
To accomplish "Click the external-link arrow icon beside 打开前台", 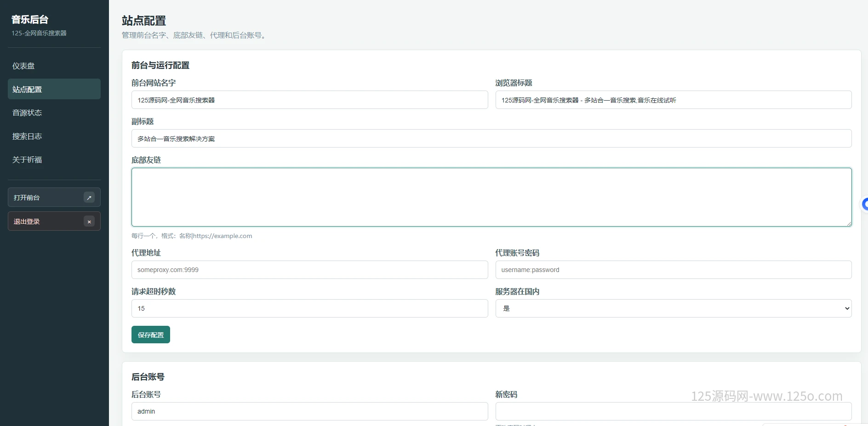I will tap(89, 198).
